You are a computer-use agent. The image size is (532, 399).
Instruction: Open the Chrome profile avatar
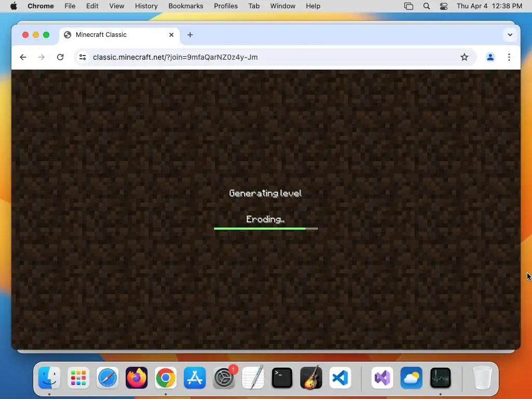click(x=490, y=57)
